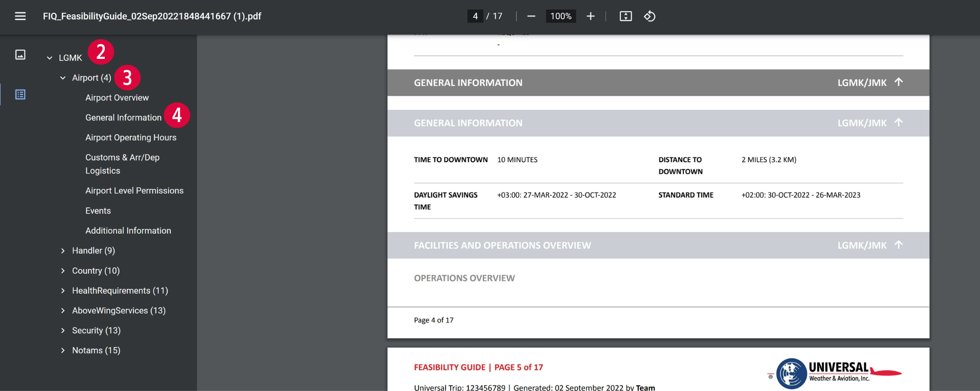Viewport: 980px width, 391px height.
Task: Click the 100% zoom level field
Action: (x=561, y=16)
